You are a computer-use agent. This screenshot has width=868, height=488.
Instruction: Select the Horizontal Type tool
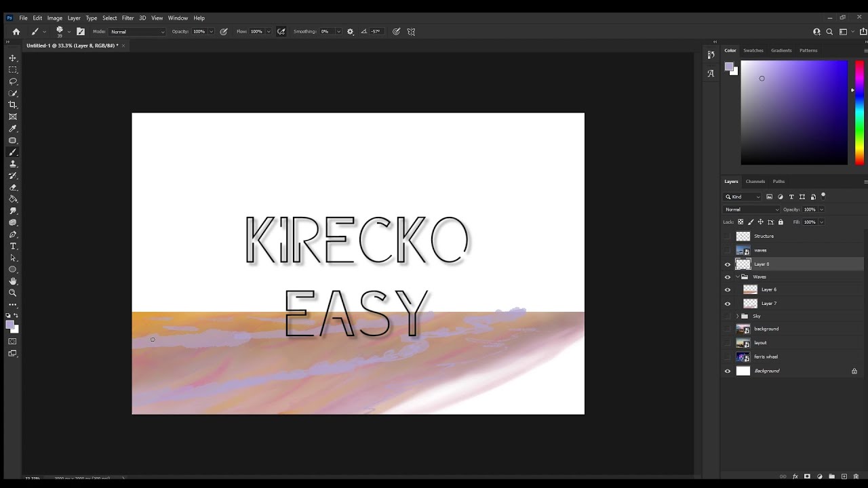(x=13, y=246)
